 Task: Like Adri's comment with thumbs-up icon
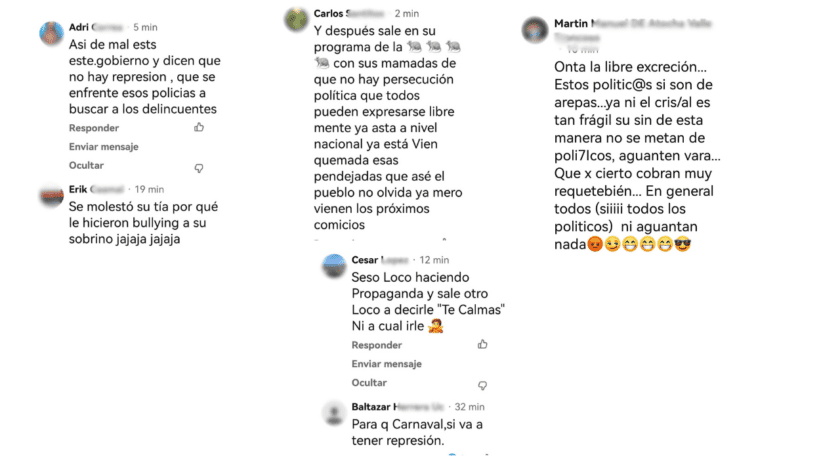(199, 127)
